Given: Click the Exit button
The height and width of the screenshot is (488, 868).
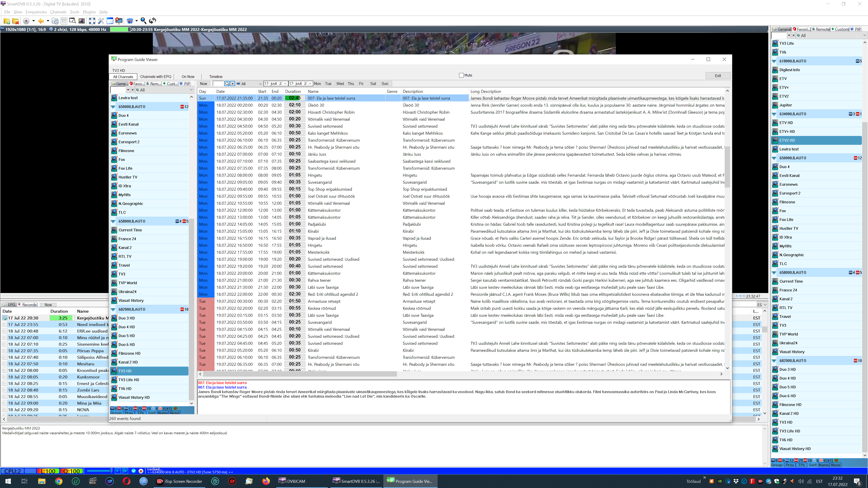Looking at the screenshot, I should pyautogui.click(x=718, y=76).
